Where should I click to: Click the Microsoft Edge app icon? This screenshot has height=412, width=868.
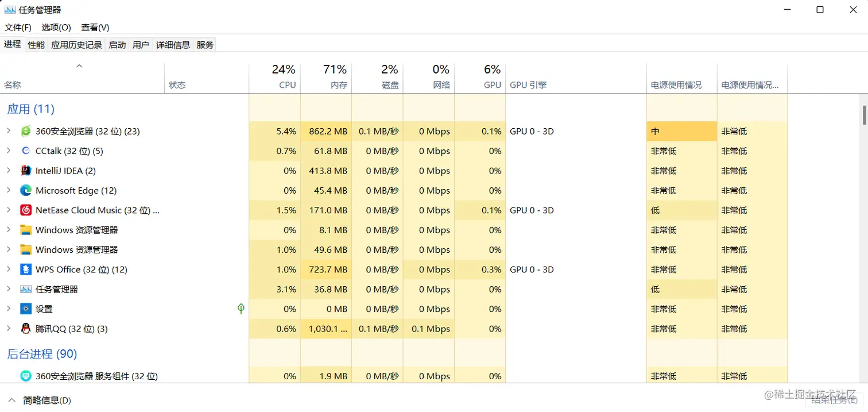pos(26,190)
